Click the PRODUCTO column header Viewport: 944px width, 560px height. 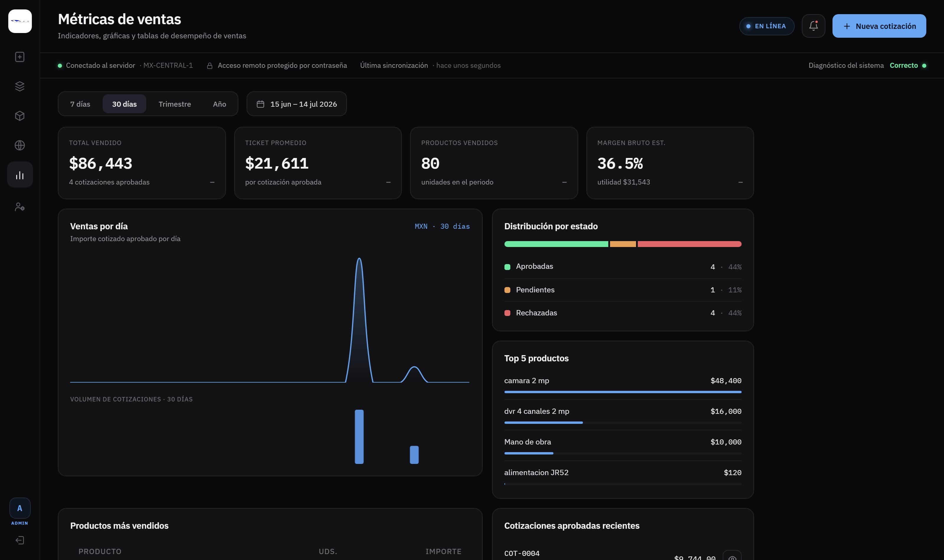click(100, 551)
